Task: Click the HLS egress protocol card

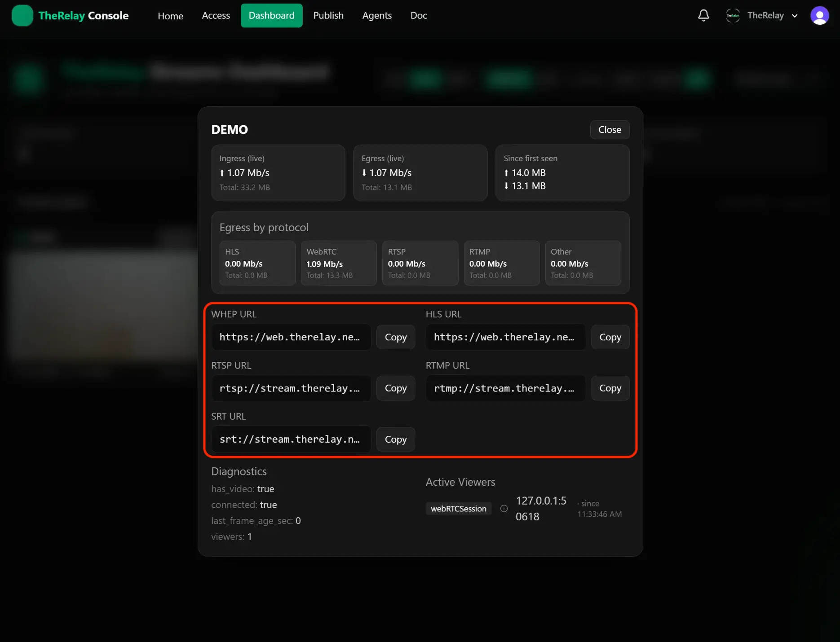Action: point(257,263)
